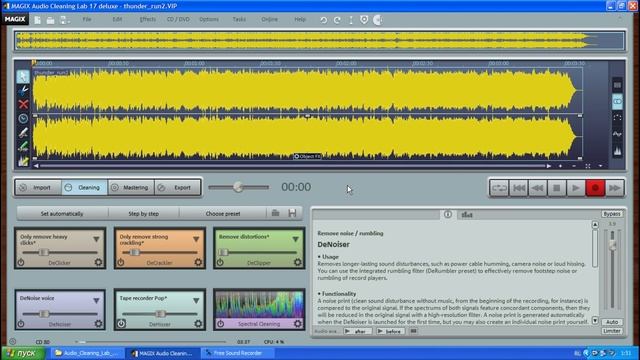This screenshot has width=640, height=360.
Task: Toggle DeCrackler power switch
Action: click(121, 262)
